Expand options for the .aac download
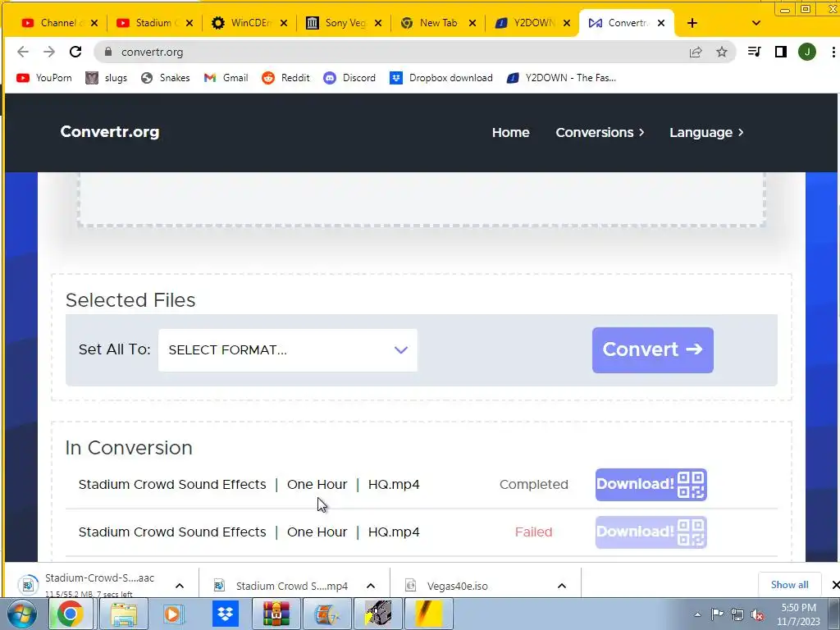840x630 pixels. (x=180, y=586)
